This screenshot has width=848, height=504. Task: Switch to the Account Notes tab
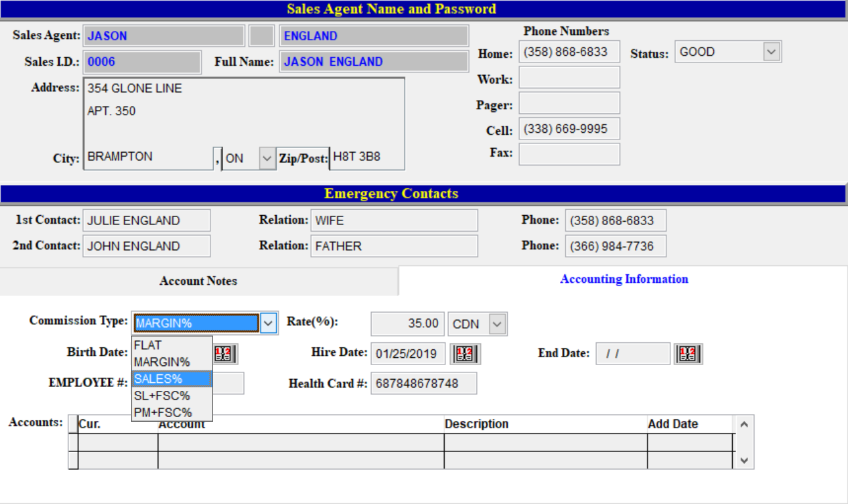199,281
